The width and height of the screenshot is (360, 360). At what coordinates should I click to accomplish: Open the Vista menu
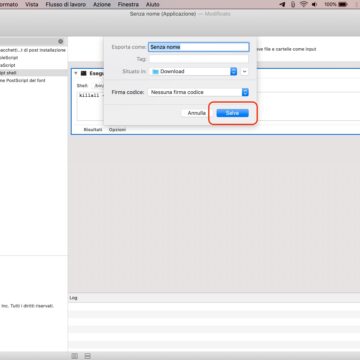pos(32,4)
